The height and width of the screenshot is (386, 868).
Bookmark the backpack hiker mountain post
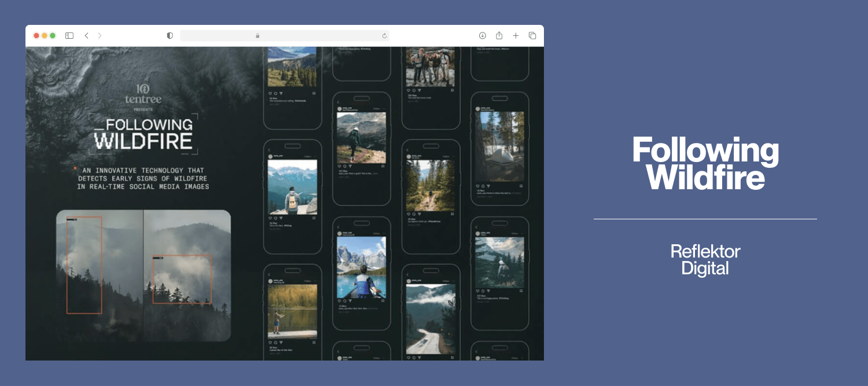pos(314,218)
